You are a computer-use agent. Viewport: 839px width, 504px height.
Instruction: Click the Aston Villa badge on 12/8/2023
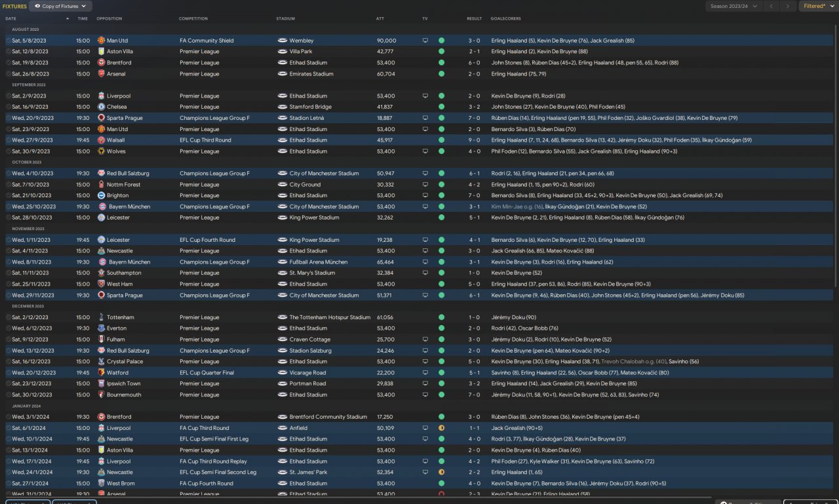point(101,52)
